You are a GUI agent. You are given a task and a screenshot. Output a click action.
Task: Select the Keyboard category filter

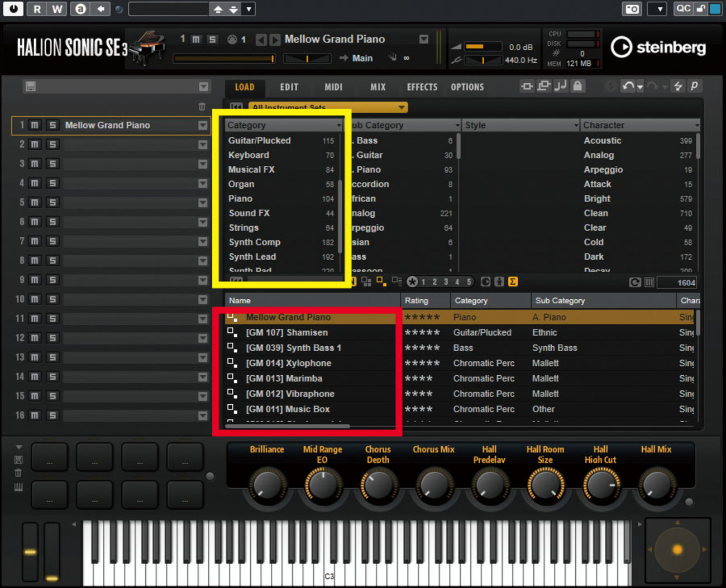tap(281, 155)
